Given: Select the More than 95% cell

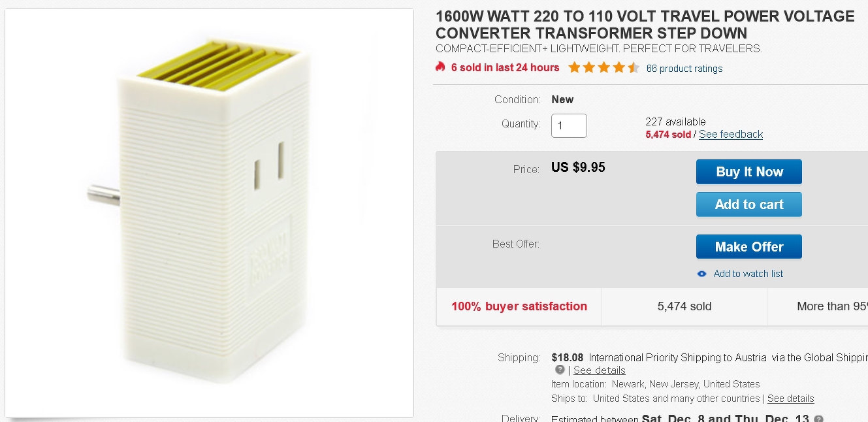Looking at the screenshot, I should click(818, 306).
